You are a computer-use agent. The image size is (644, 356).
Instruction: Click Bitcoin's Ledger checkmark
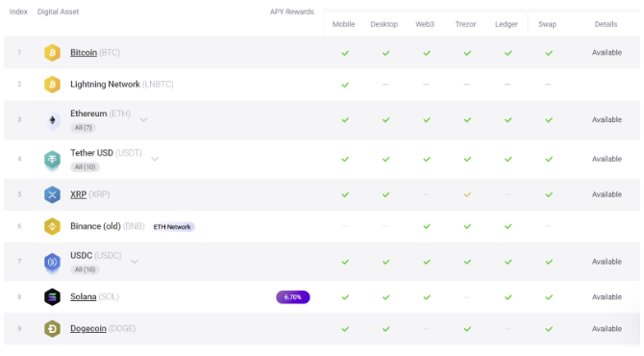pos(508,53)
